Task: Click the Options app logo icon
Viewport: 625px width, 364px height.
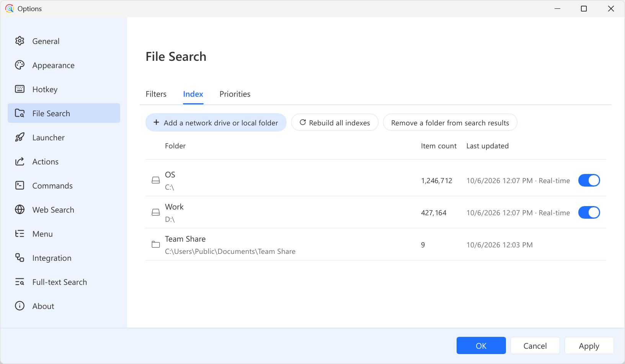Action: [10, 8]
